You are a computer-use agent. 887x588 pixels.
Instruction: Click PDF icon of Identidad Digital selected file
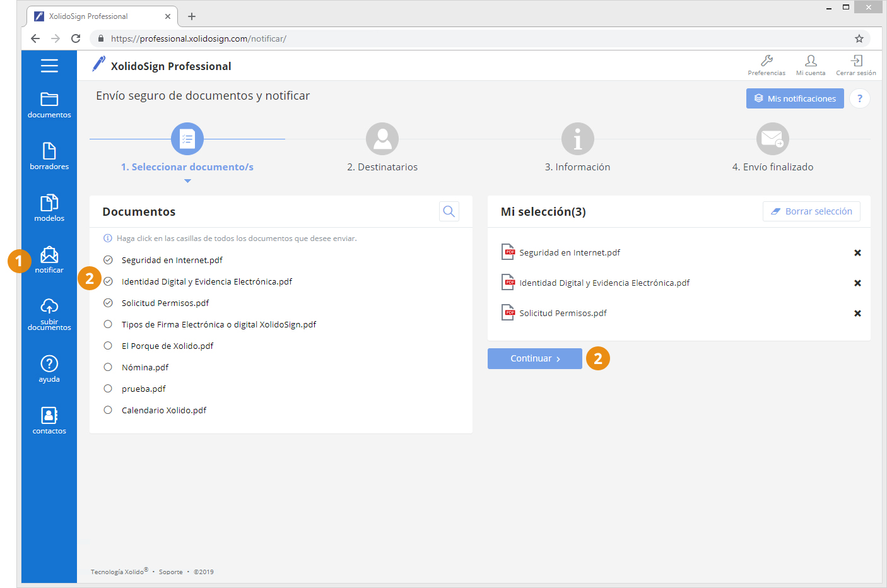tap(508, 282)
